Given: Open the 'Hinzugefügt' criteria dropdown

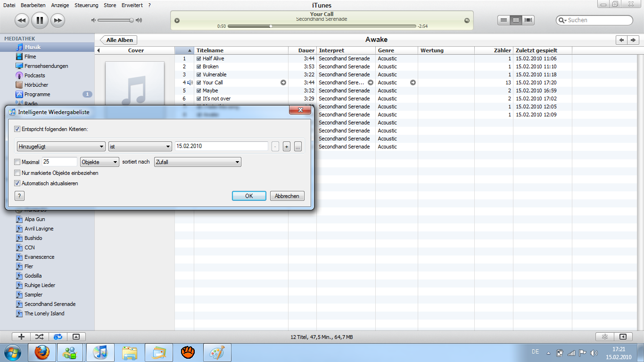Looking at the screenshot, I should point(61,147).
